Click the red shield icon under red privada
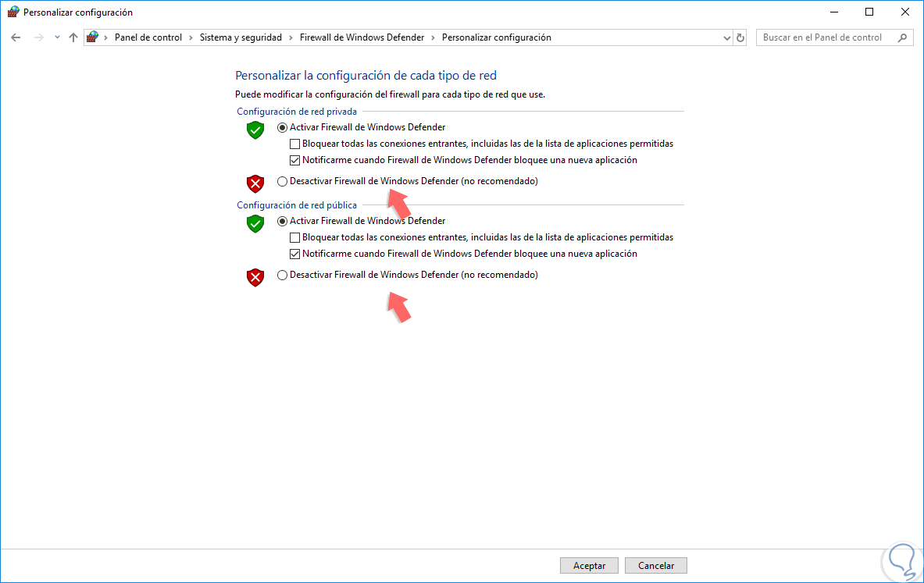Screen dimensions: 924x583 point(255,183)
